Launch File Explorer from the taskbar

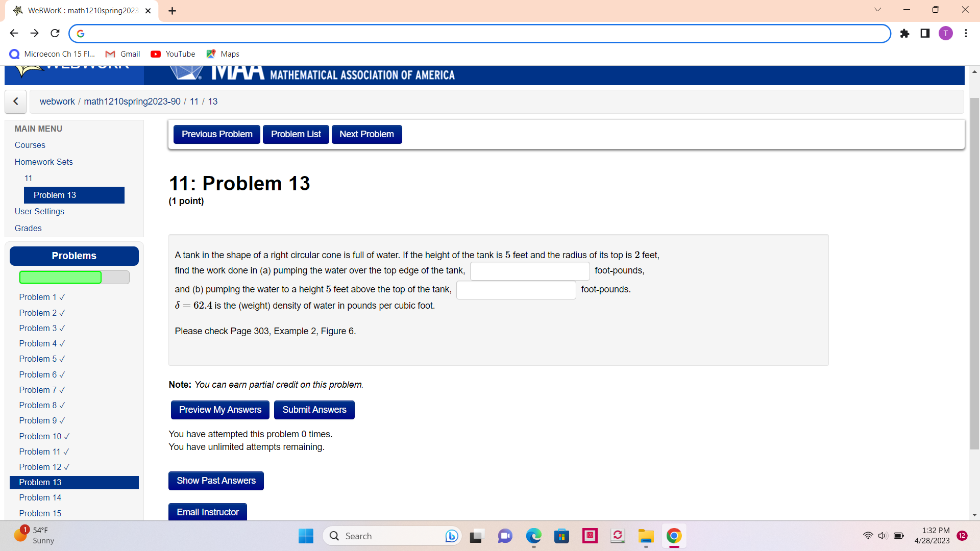[x=646, y=536]
